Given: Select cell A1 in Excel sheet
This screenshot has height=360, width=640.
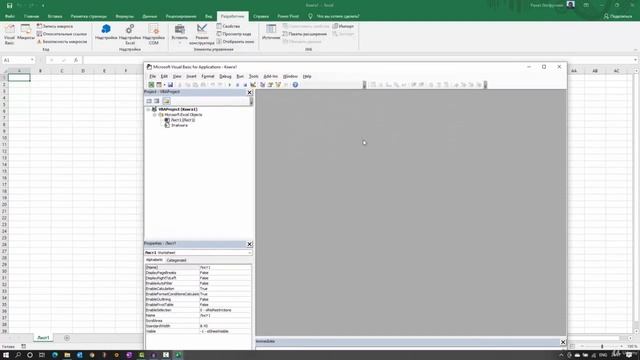Looking at the screenshot, I should point(19,78).
